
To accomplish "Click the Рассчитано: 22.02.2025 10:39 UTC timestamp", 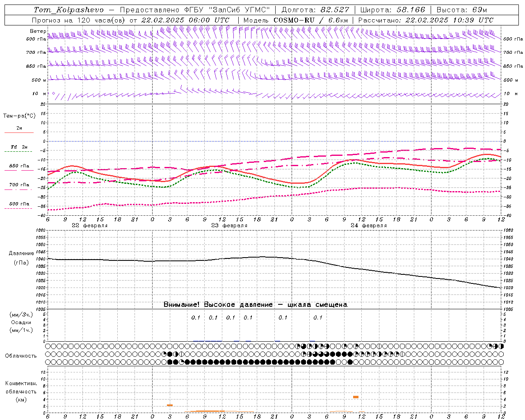I will (x=426, y=20).
